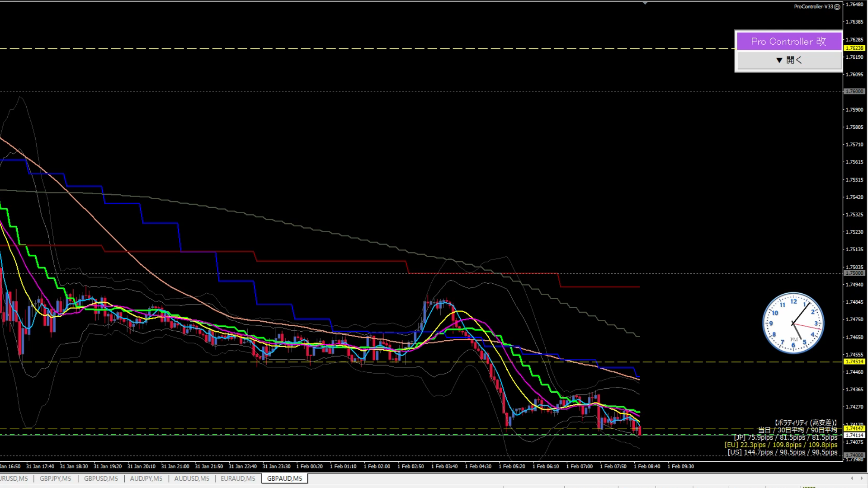Click the 31 Jan 17:40 time axis label
868x488 pixels.
coord(40,466)
